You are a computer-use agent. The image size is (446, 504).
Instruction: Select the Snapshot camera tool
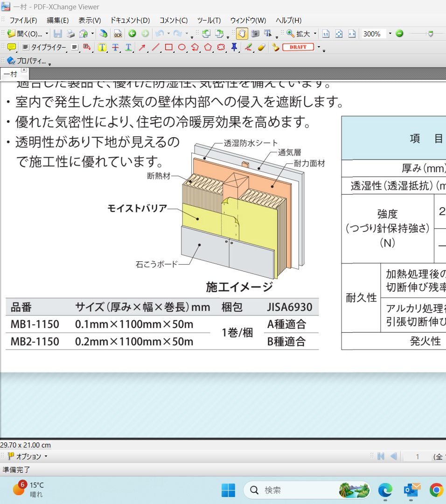pyautogui.click(x=255, y=34)
